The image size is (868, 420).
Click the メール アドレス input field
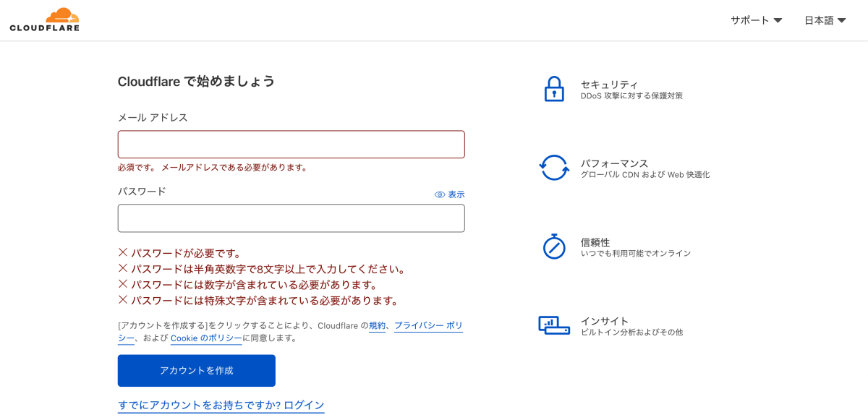(291, 144)
